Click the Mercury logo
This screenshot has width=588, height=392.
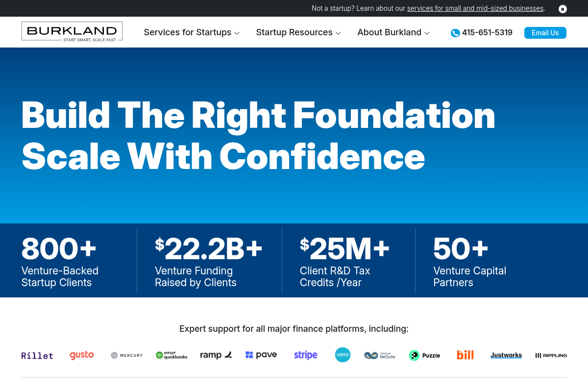(x=126, y=355)
